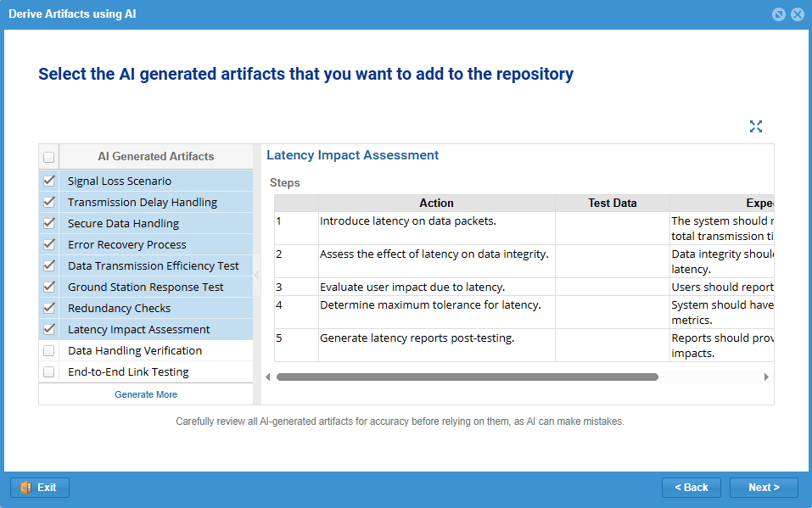Viewport: 812px width, 508px height.
Task: Select Transmission Delay Handling artifact
Action: pos(143,202)
